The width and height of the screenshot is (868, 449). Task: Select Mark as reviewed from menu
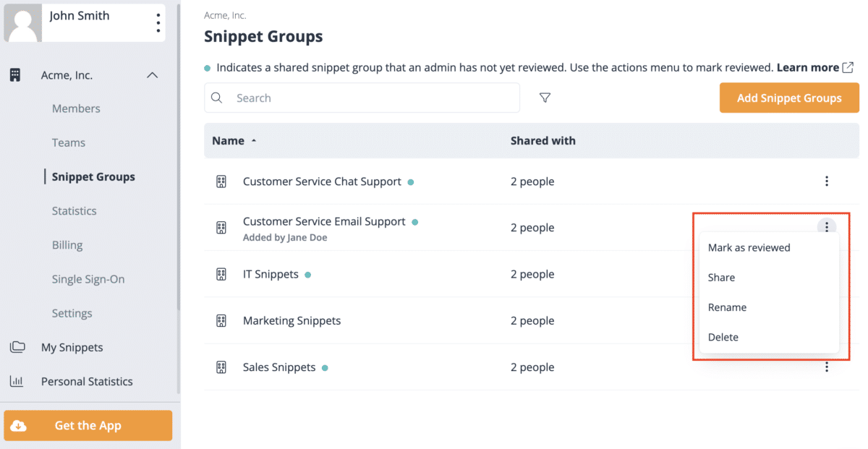point(749,247)
